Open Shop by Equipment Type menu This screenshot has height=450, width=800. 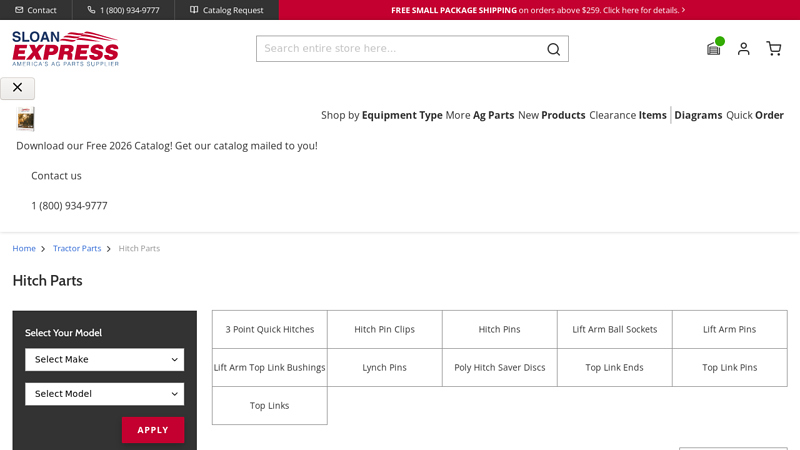(381, 115)
